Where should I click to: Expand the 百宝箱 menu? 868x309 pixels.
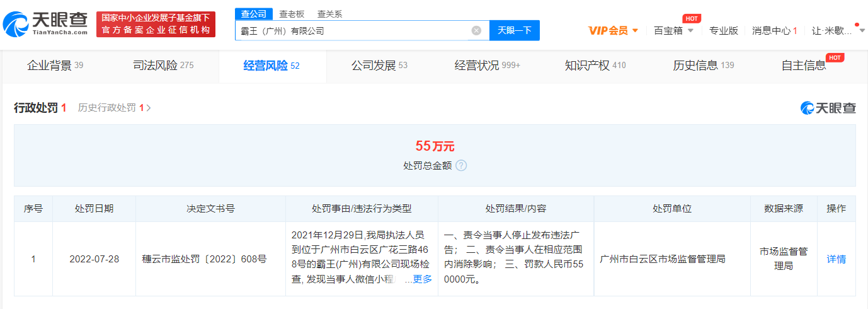coord(673,30)
